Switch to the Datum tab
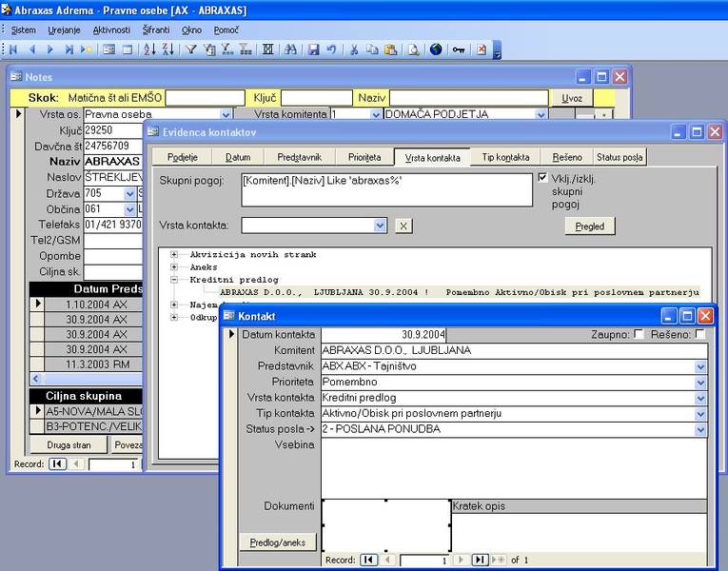This screenshot has width=728, height=571. pos(238,157)
